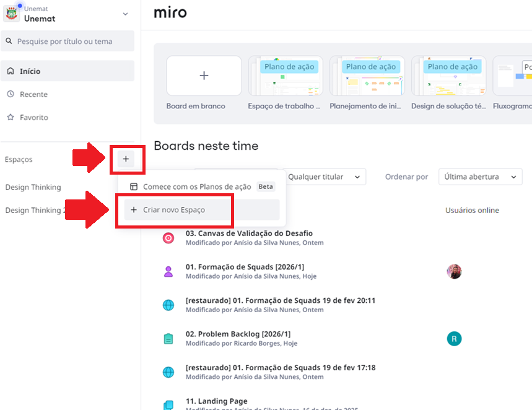The image size is (532, 410).
Task: Open board '01. Formação de Squads [2026/1]'
Action: tap(245, 267)
